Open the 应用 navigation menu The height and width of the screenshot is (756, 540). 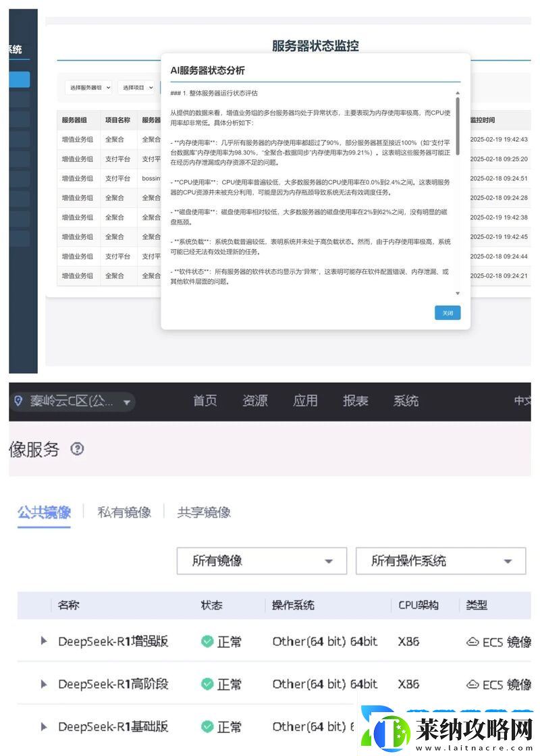point(305,401)
